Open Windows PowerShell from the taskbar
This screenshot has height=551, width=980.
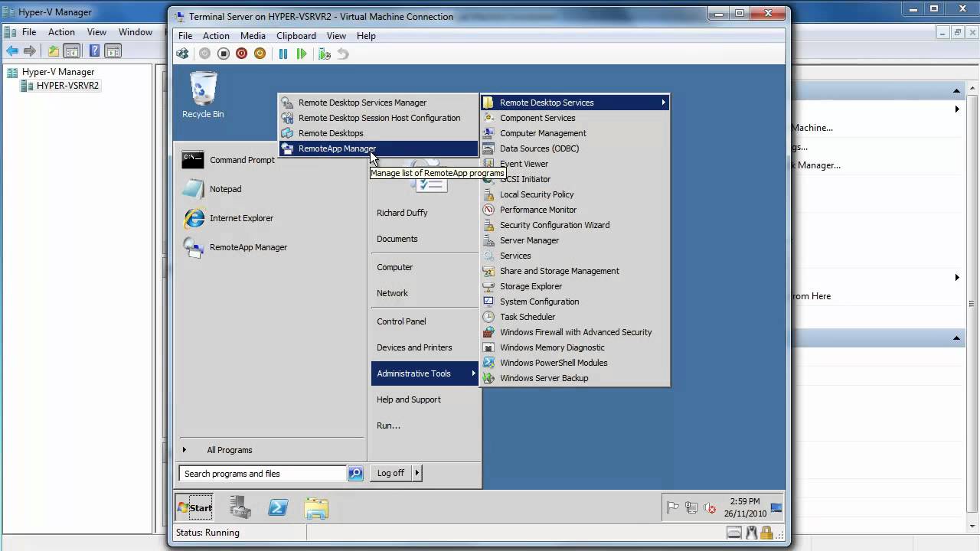pyautogui.click(x=278, y=507)
